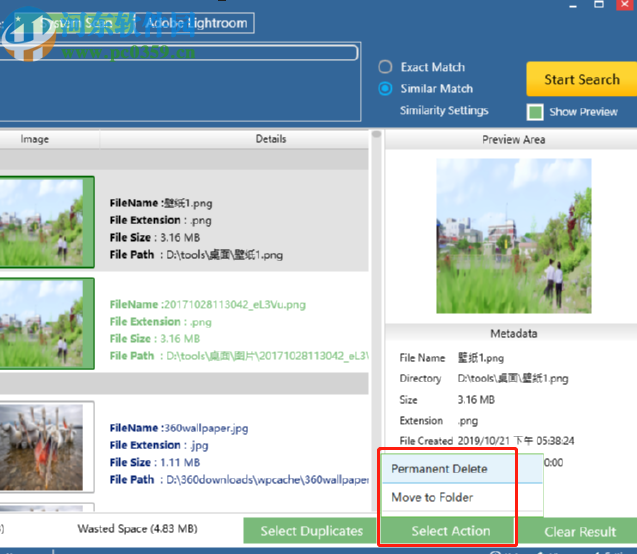Click FileName 360wallpaper.jpg text
Viewport: 637px width, 554px height.
point(179,428)
